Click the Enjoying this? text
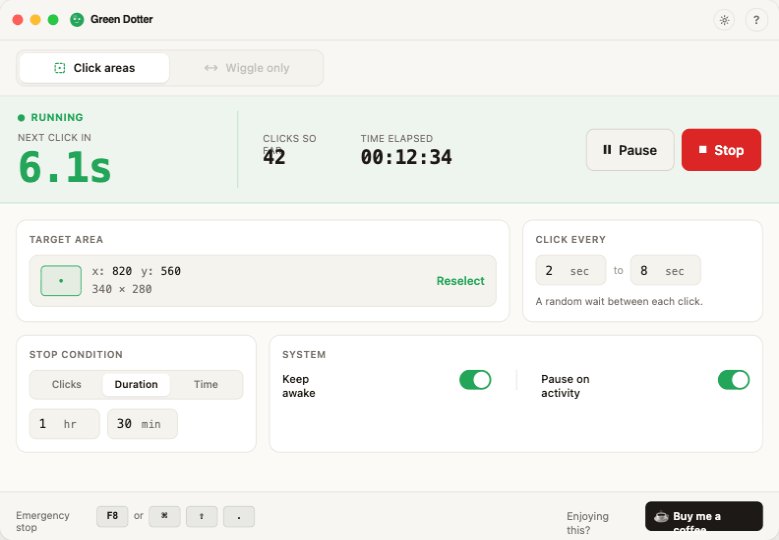 [x=588, y=523]
